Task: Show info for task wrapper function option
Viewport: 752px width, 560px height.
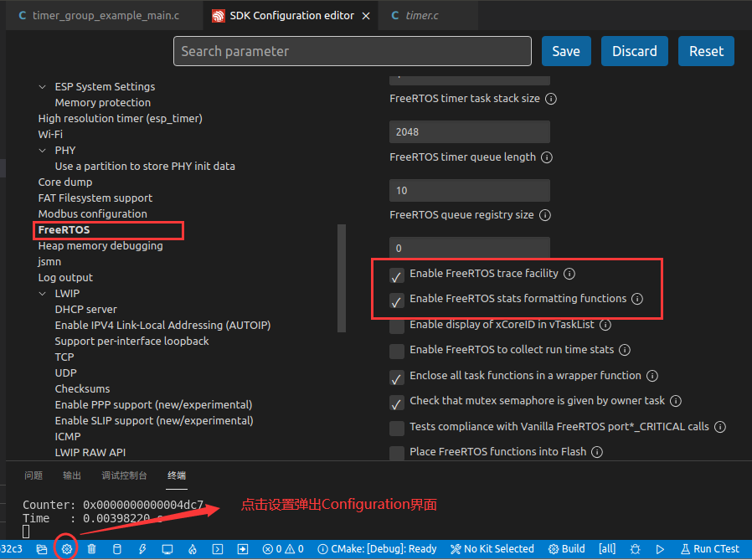Action: 652,376
